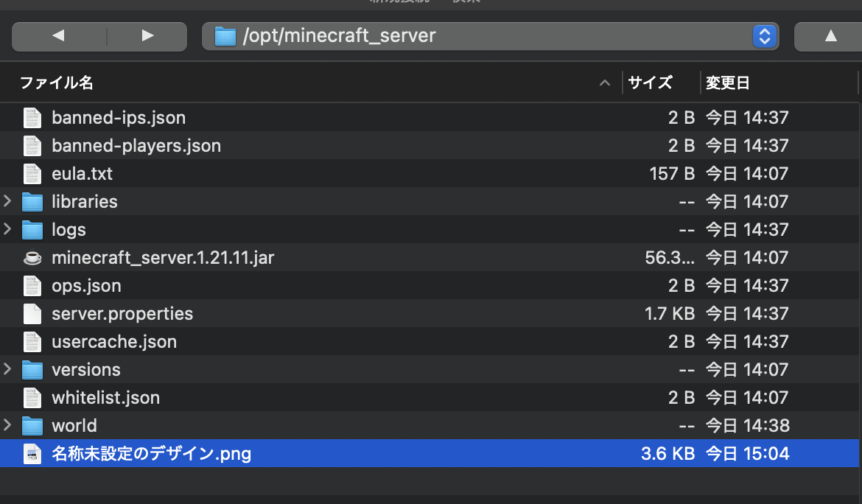
Task: Open the path dropdown for /opt/minecraft_server
Action: click(765, 35)
